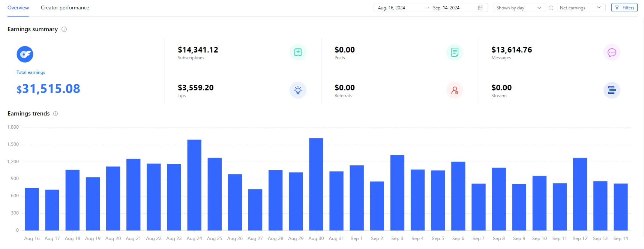The image size is (644, 249).
Task: Open calendar icon in date range picker
Action: point(480,8)
